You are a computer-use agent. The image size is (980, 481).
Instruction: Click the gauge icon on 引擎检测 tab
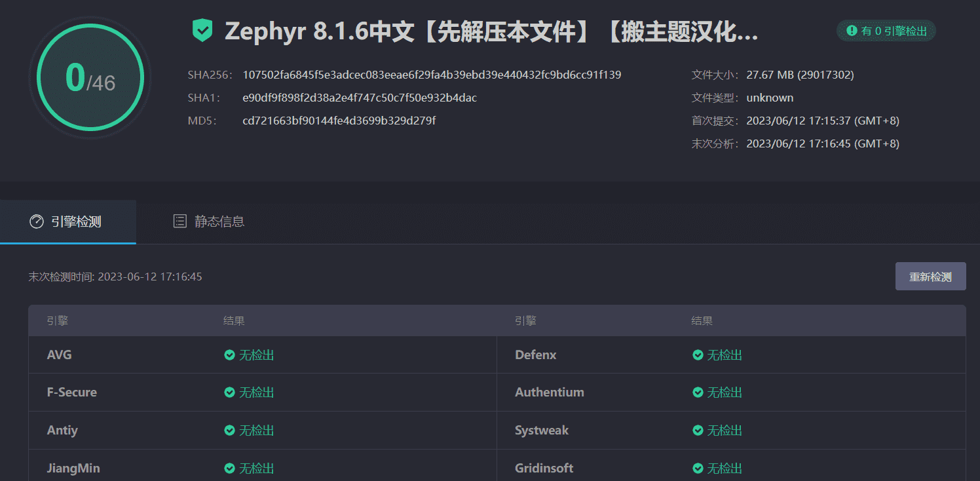(37, 221)
